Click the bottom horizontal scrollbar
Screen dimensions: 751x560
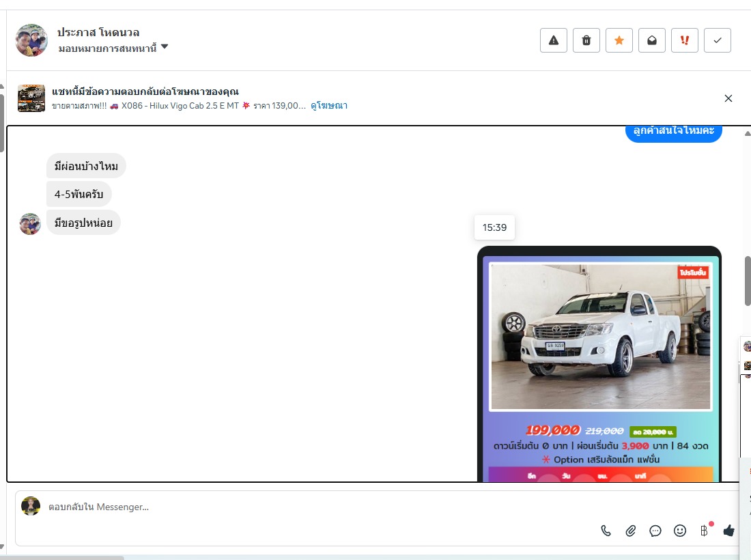tap(62, 558)
